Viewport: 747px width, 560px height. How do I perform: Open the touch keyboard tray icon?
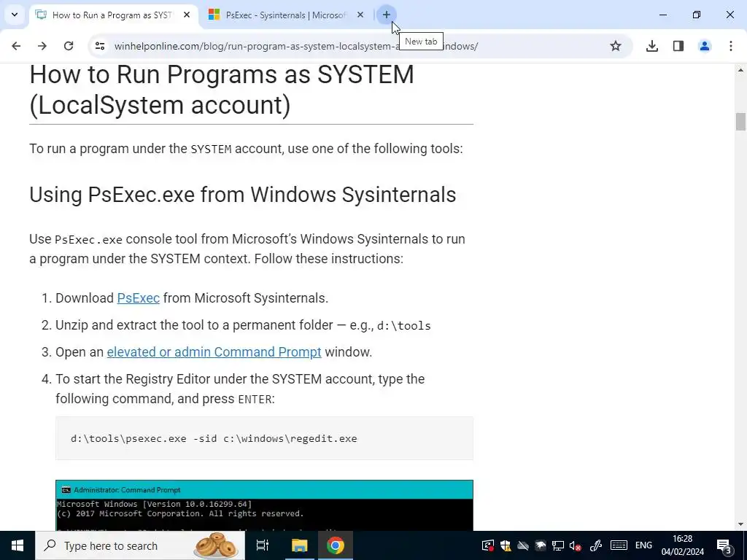pyautogui.click(x=619, y=545)
